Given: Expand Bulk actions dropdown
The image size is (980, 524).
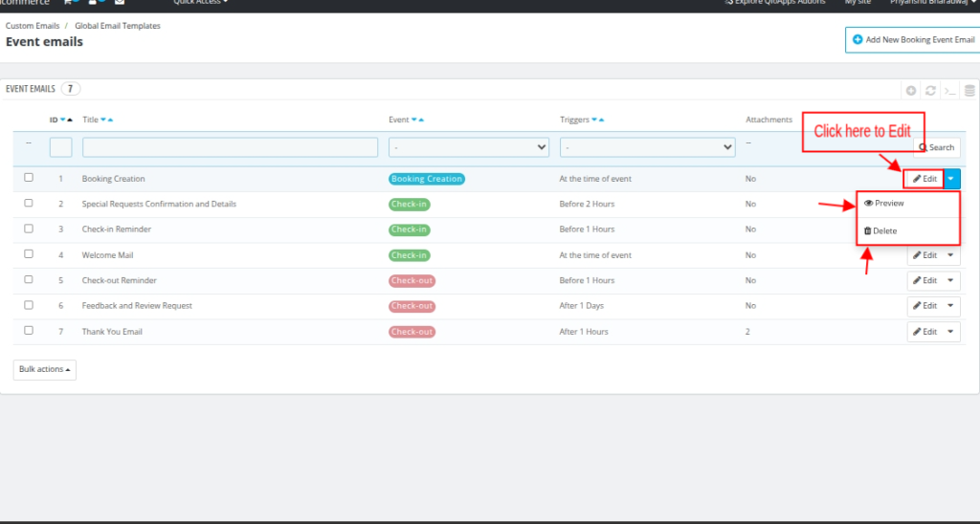Looking at the screenshot, I should coord(44,369).
